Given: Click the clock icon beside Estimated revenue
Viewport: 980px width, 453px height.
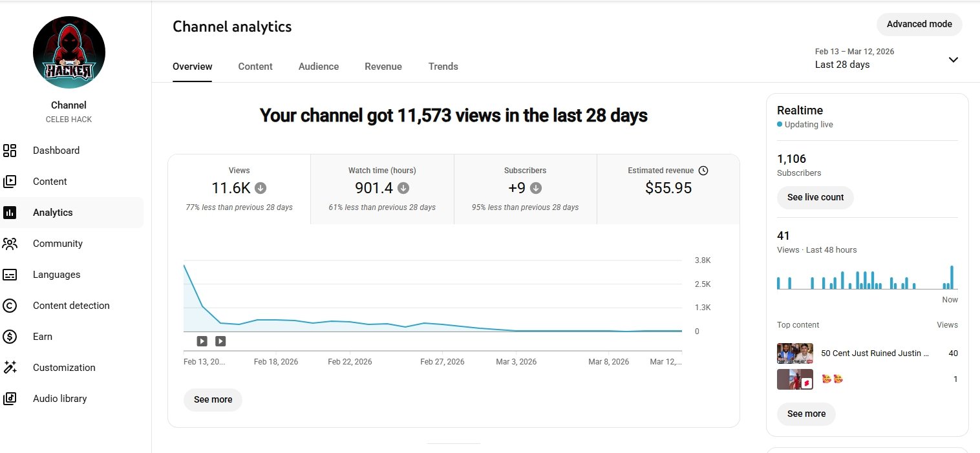Looking at the screenshot, I should [x=703, y=171].
